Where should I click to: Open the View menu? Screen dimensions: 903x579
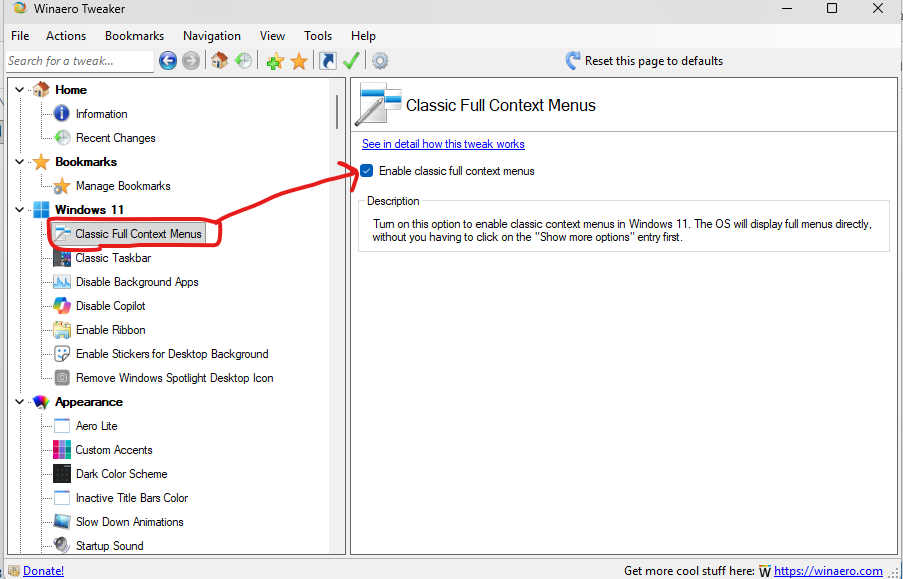point(272,36)
